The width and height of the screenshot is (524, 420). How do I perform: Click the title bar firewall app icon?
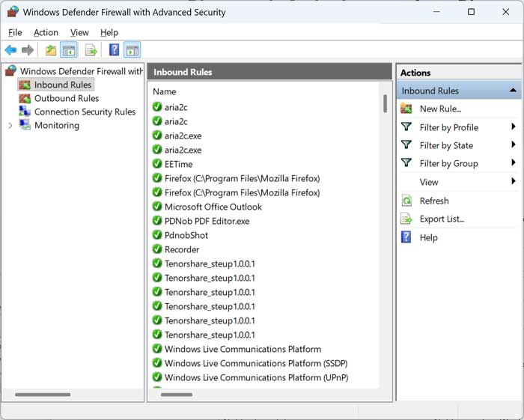13,12
